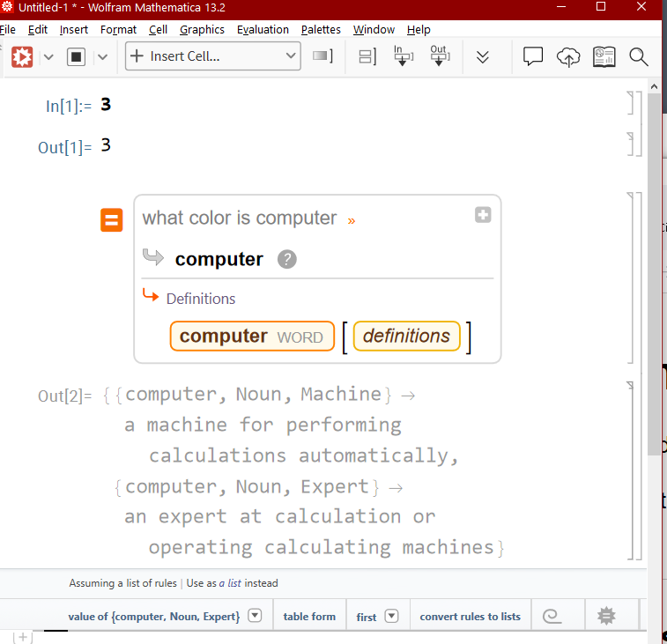Image resolution: width=667 pixels, height=644 pixels.
Task: Click the first suggestion button
Action: (367, 617)
